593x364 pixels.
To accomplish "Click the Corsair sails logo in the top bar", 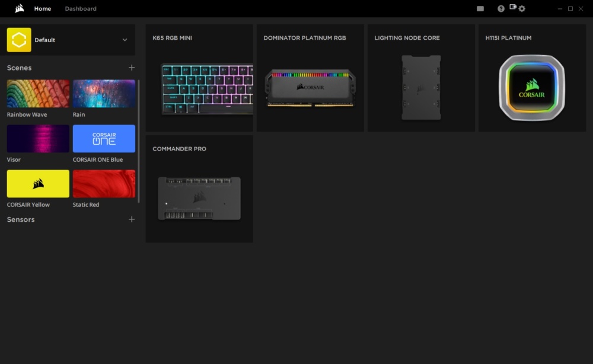I will (20, 8).
